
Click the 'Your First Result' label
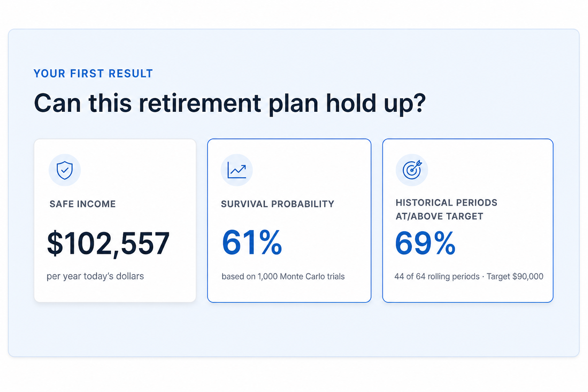pos(93,73)
